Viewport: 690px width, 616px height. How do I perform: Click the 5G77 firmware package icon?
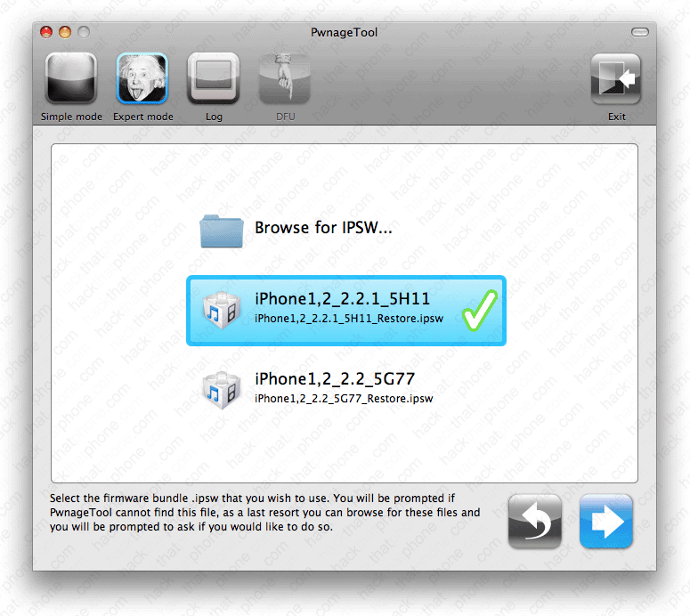[x=222, y=390]
